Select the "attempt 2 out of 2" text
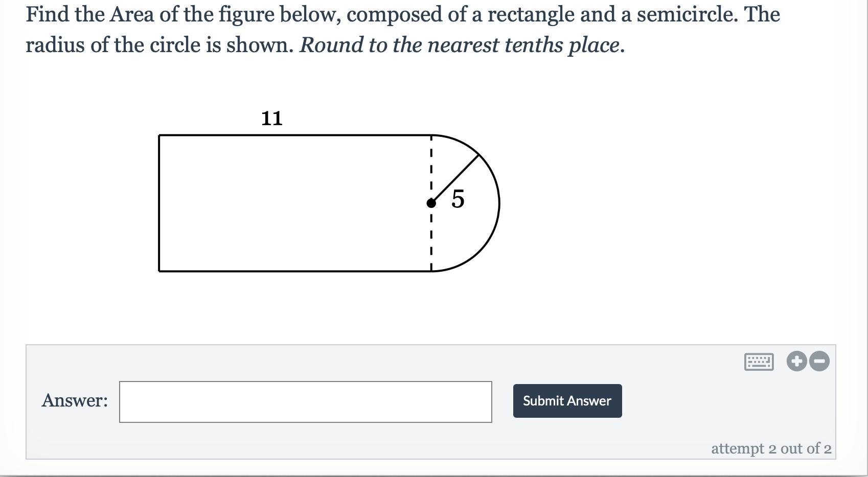The height and width of the screenshot is (477, 868). click(x=771, y=448)
